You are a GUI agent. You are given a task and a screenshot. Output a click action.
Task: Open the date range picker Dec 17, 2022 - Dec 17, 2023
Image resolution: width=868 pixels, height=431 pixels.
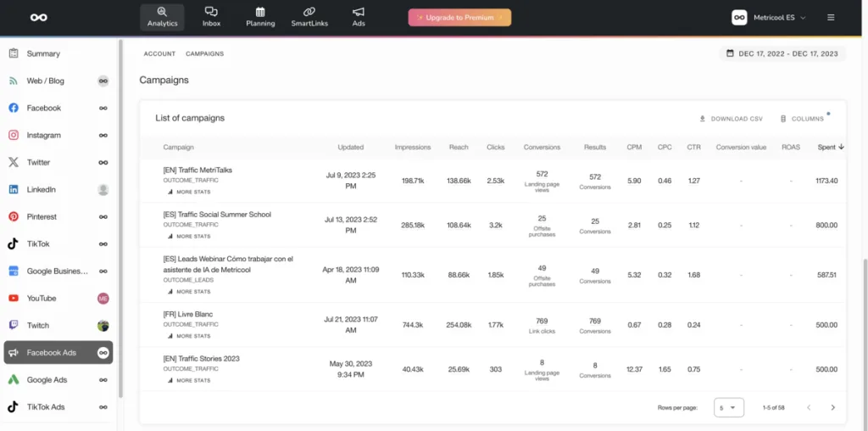tap(782, 53)
